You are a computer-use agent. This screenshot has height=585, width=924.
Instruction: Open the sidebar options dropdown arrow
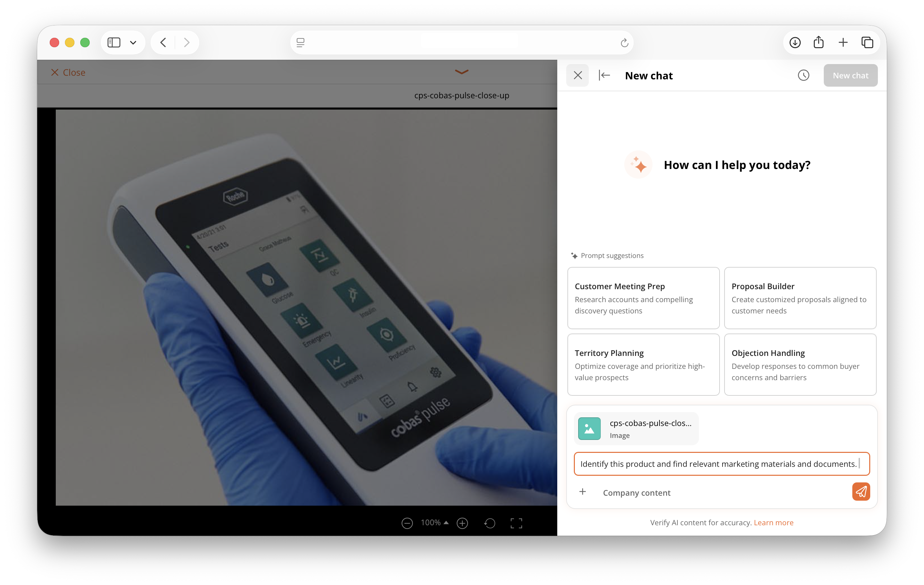[x=133, y=42]
